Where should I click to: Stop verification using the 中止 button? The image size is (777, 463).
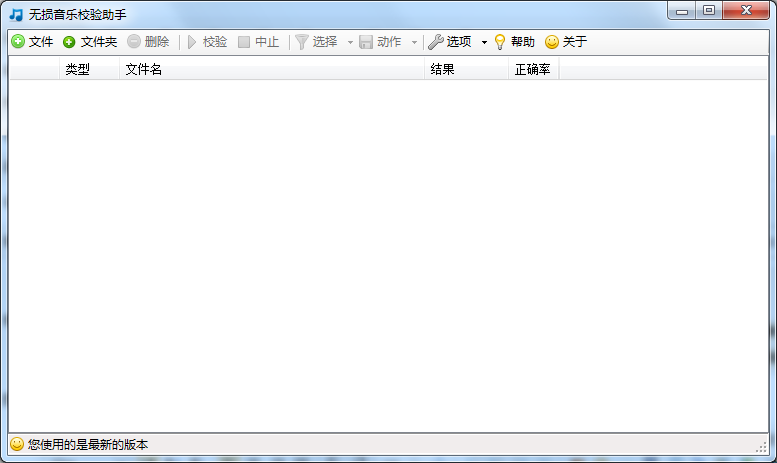[x=258, y=42]
